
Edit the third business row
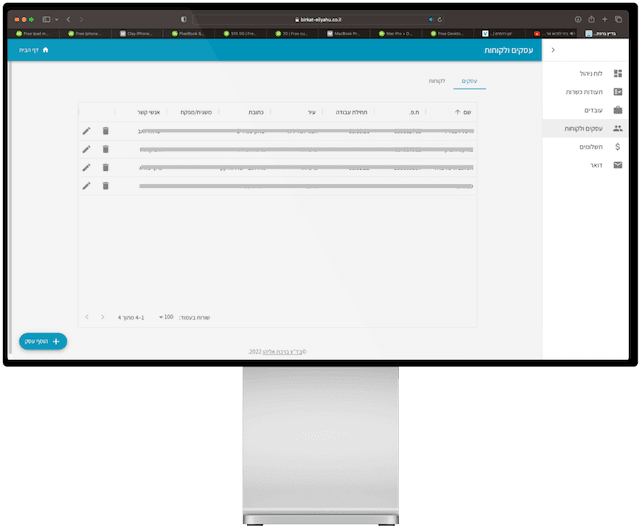coord(87,168)
